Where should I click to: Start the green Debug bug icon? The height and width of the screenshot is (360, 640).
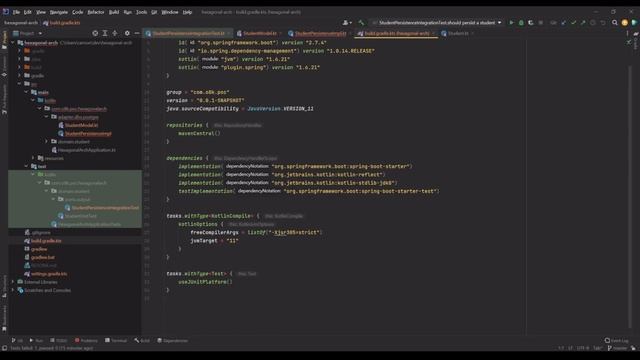(521, 23)
